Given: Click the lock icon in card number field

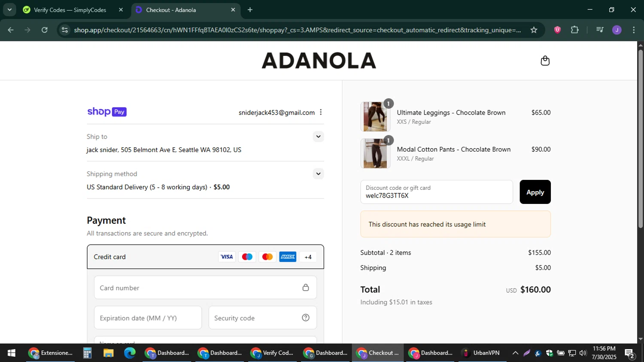Looking at the screenshot, I should point(306,287).
